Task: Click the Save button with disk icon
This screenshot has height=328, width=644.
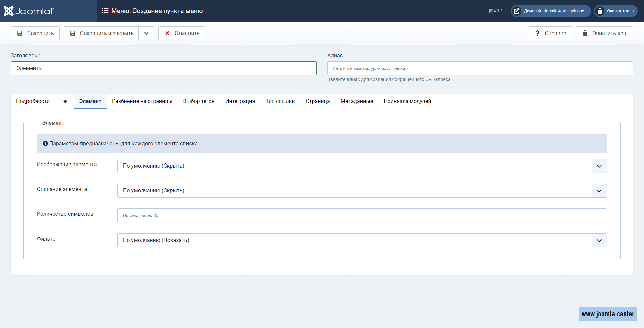Action: point(35,34)
